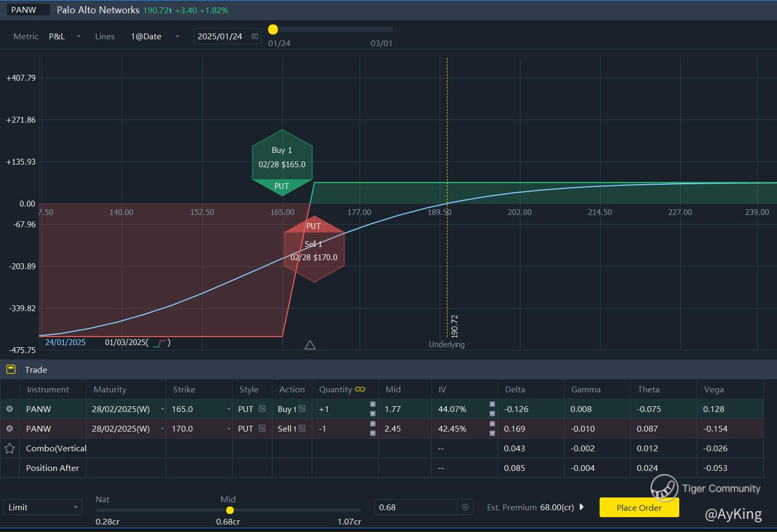The image size is (777, 532).
Task: Click the triangle marker below the chart
Action: [x=310, y=346]
